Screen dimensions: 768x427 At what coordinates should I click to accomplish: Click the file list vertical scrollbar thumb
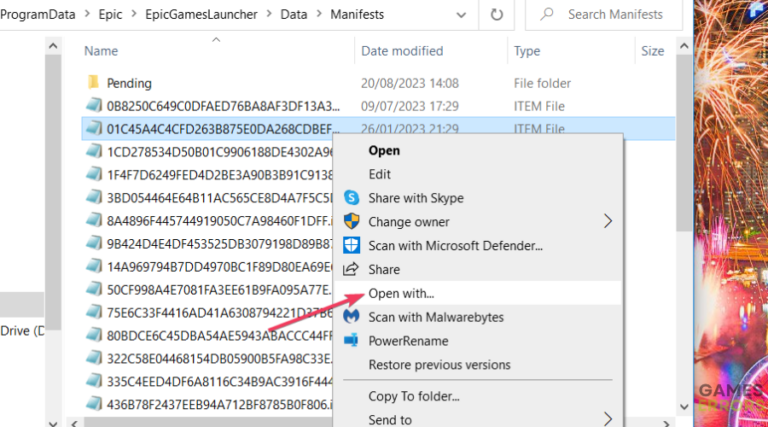[x=684, y=142]
